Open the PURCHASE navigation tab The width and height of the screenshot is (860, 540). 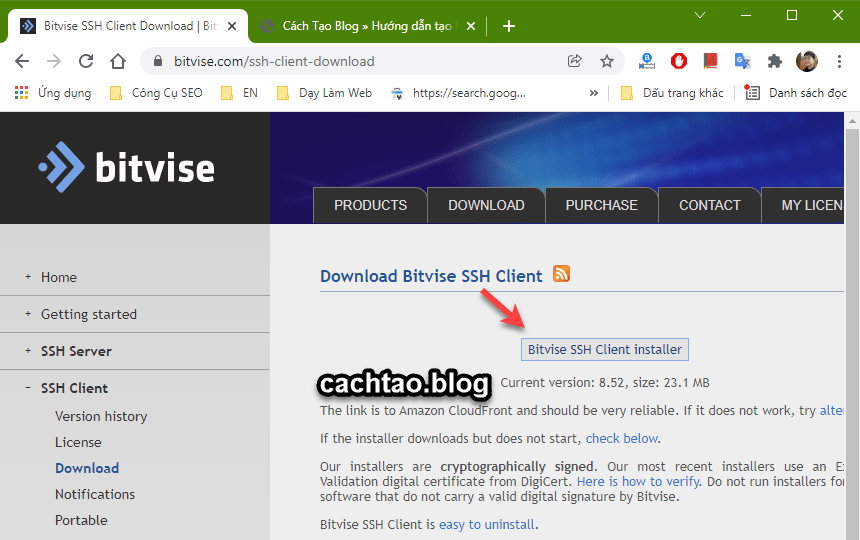click(601, 205)
